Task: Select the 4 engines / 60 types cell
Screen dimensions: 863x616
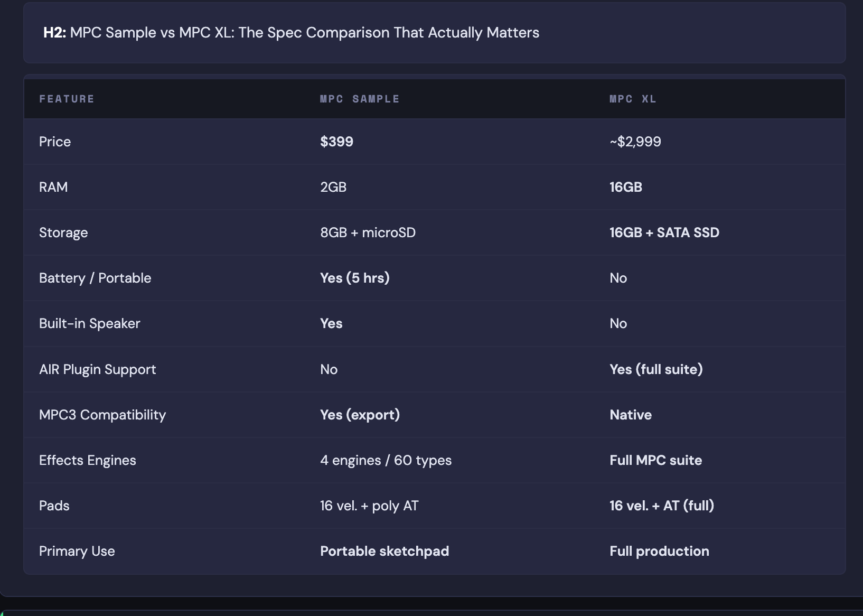Action: [x=386, y=460]
